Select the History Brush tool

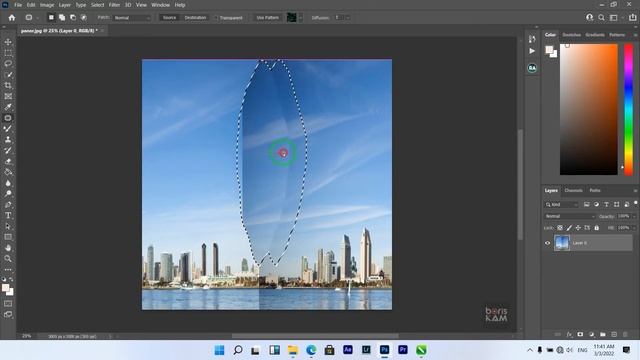8,150
